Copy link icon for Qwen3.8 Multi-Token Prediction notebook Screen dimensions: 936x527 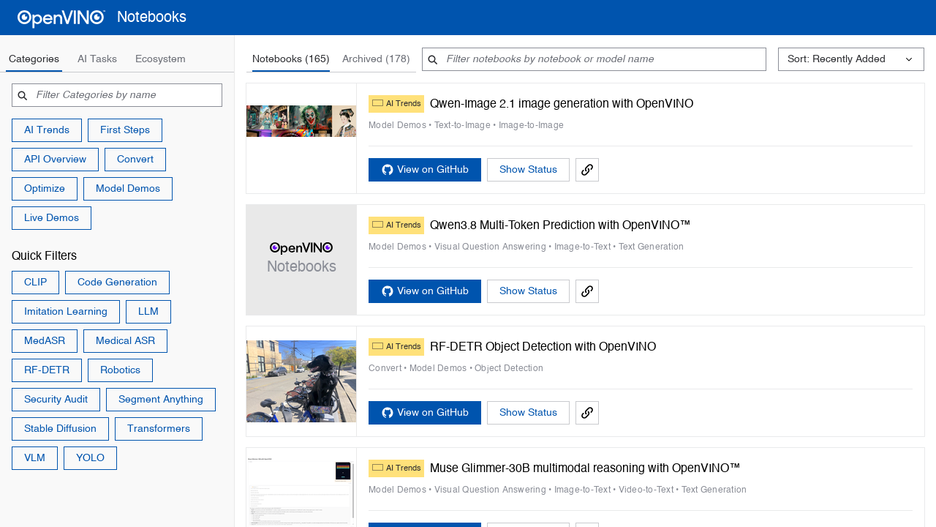tap(587, 291)
